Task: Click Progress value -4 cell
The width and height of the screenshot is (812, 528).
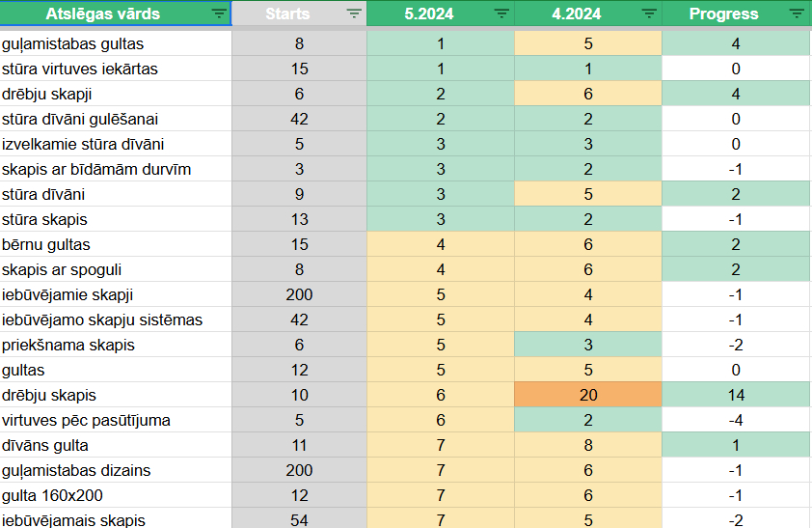Action: pyautogui.click(x=736, y=421)
